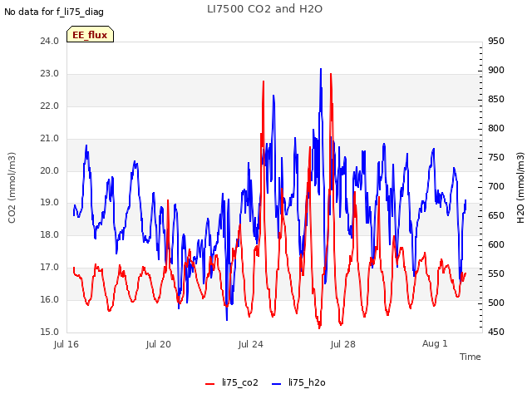The height and width of the screenshot is (399, 532).
Task: Click the Jul 16 x-axis tick label
Action: 66,344
